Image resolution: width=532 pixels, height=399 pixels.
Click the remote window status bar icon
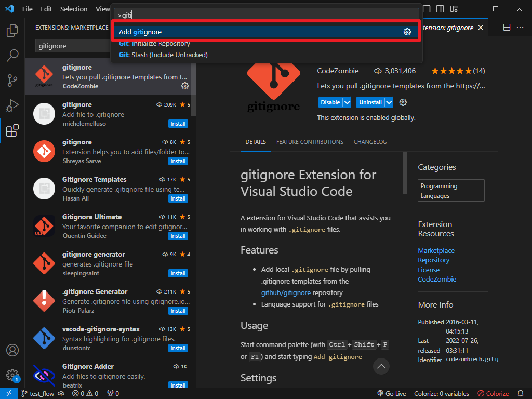(x=9, y=394)
